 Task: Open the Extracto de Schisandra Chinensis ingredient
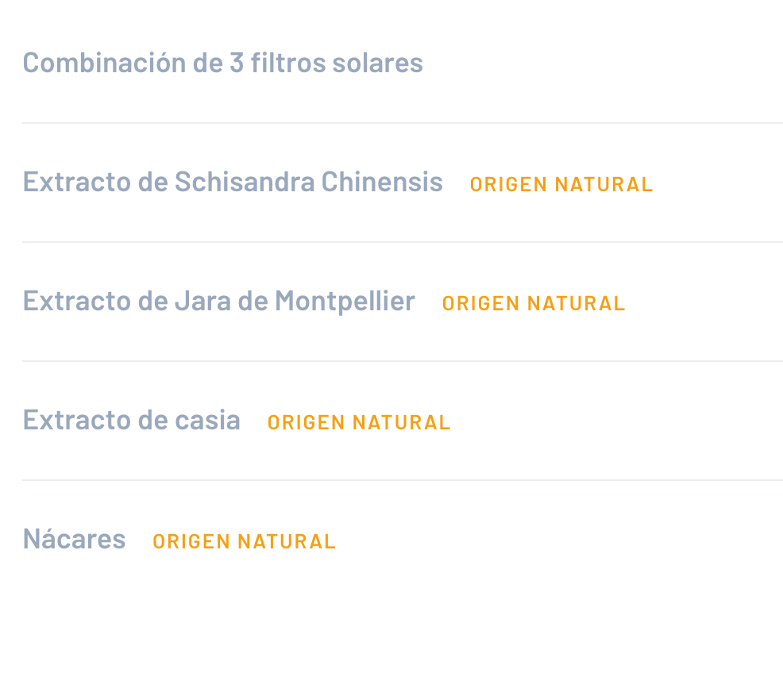pyautogui.click(x=232, y=182)
